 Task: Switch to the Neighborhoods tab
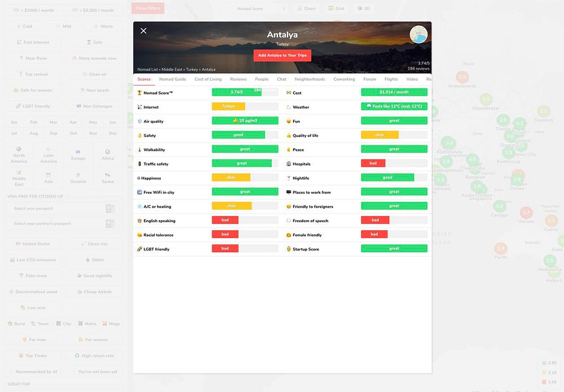[x=310, y=79]
